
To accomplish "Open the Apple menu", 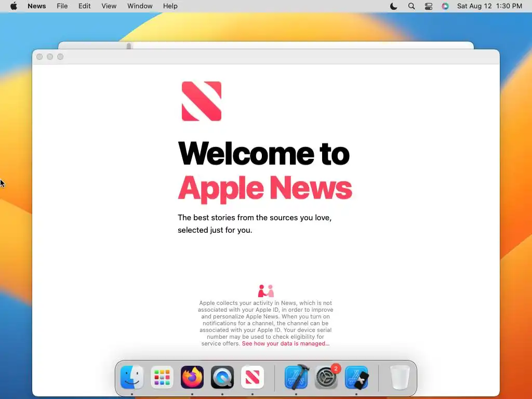I will click(14, 6).
